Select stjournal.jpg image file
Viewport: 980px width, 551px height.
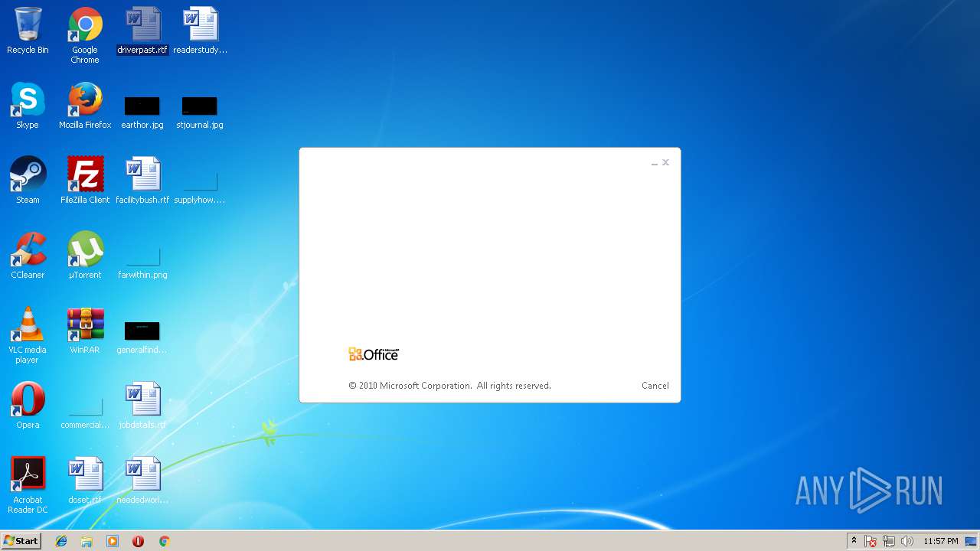pyautogui.click(x=200, y=112)
